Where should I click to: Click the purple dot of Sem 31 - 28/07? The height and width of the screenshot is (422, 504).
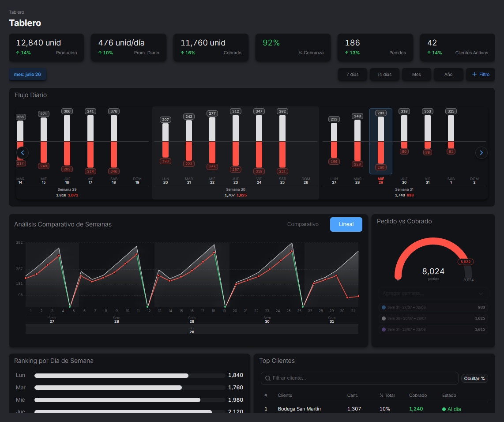point(384,329)
